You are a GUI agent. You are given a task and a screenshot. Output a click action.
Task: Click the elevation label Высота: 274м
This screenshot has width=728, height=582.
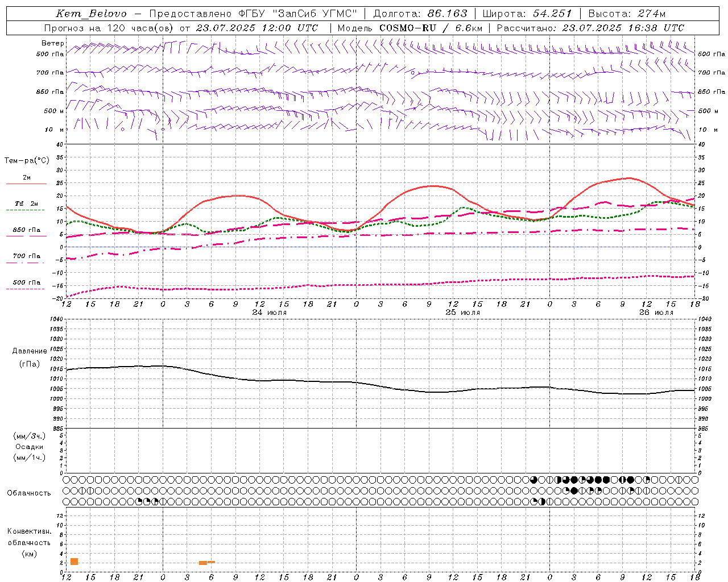point(627,14)
